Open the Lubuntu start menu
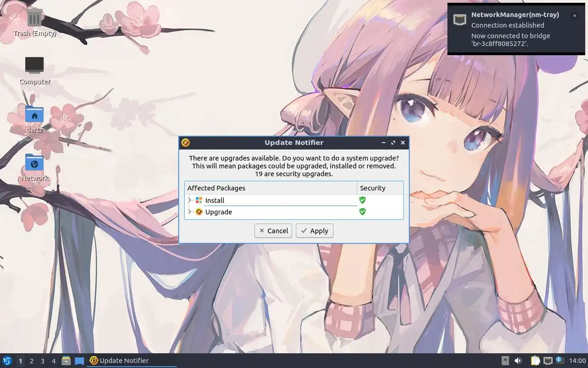588x368 pixels. [7, 361]
